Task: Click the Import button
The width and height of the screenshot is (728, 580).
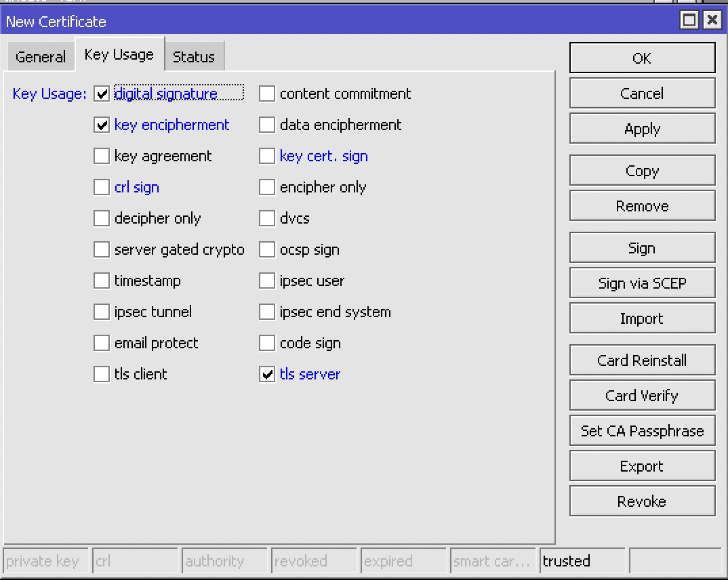Action: 642,318
